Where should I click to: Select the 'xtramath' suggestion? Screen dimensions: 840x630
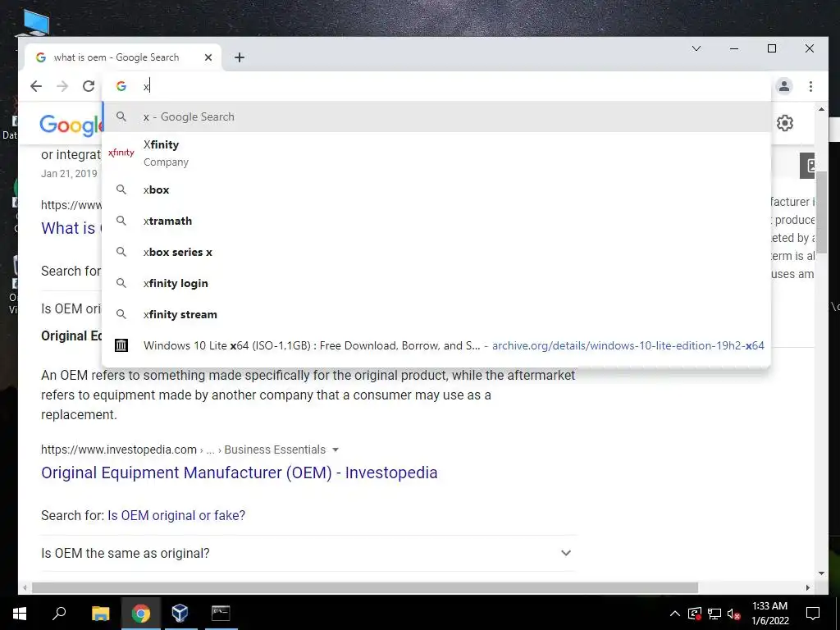[x=436, y=221]
